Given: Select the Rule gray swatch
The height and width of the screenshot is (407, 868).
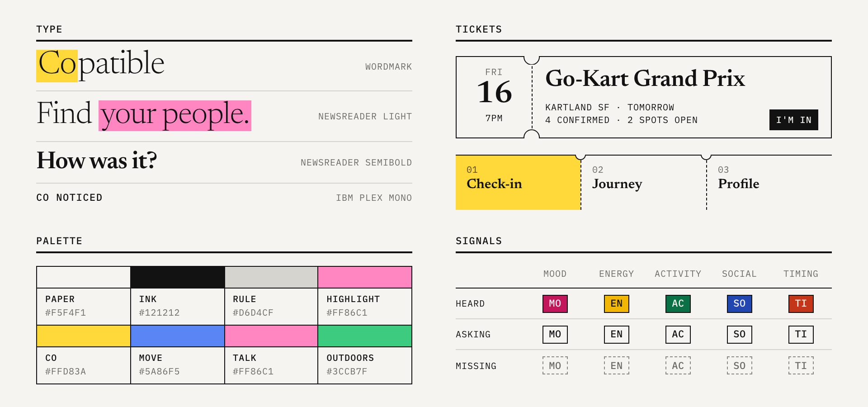Looking at the screenshot, I should click(271, 277).
